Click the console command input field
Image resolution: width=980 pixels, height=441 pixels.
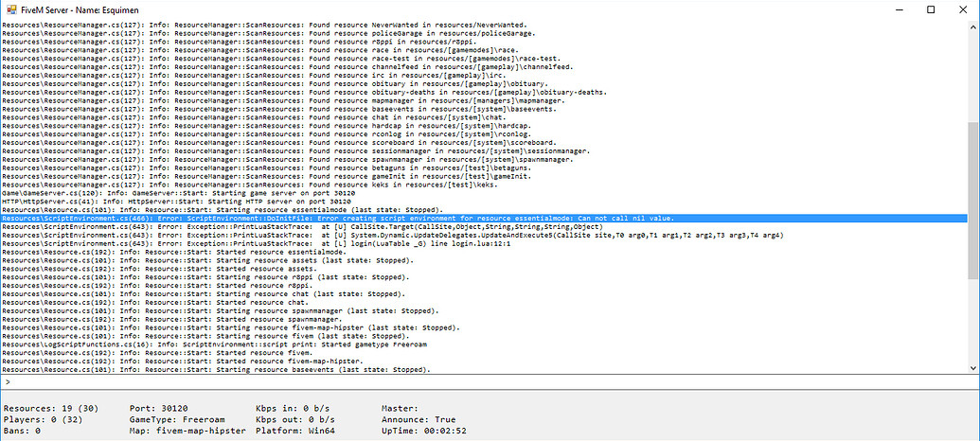pyautogui.click(x=490, y=381)
